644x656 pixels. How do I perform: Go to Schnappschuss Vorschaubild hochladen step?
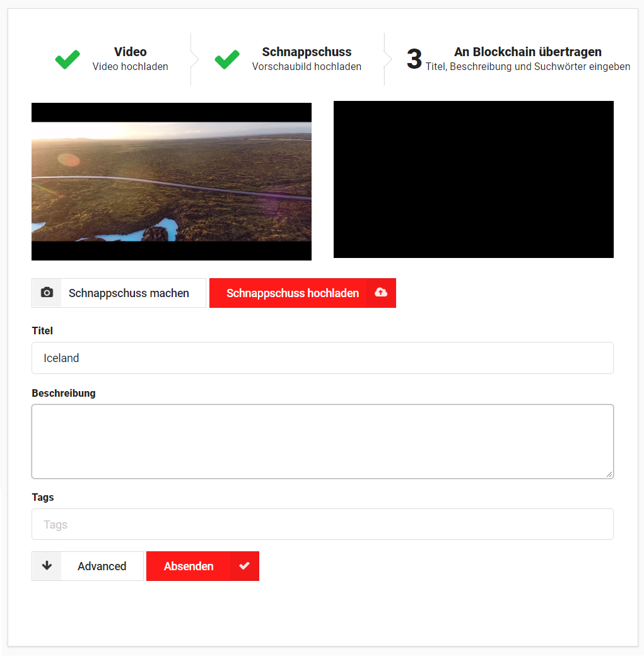tap(307, 59)
